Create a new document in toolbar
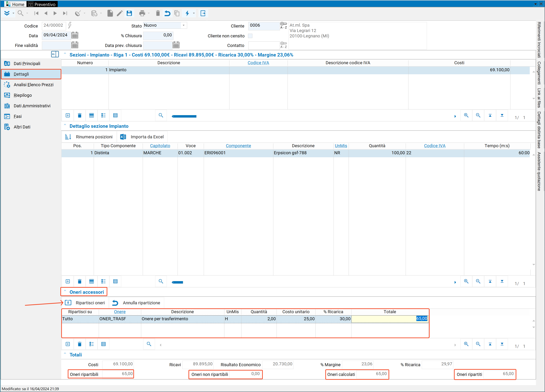Screen dimensions: 545x392 pyautogui.click(x=110, y=13)
